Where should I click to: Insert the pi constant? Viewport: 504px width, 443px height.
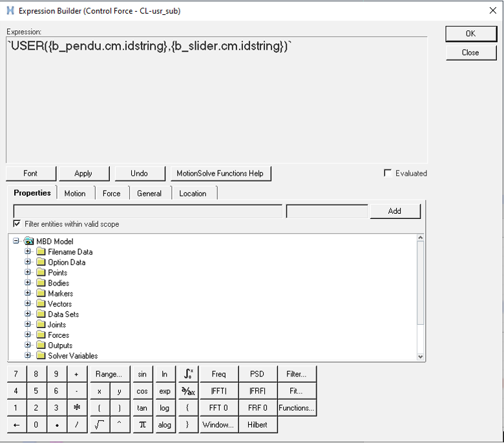142,425
